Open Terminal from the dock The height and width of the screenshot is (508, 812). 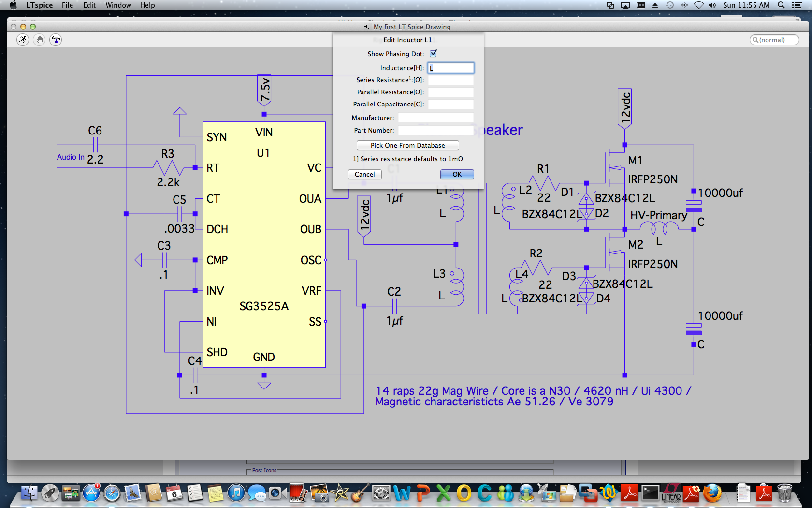(x=650, y=493)
